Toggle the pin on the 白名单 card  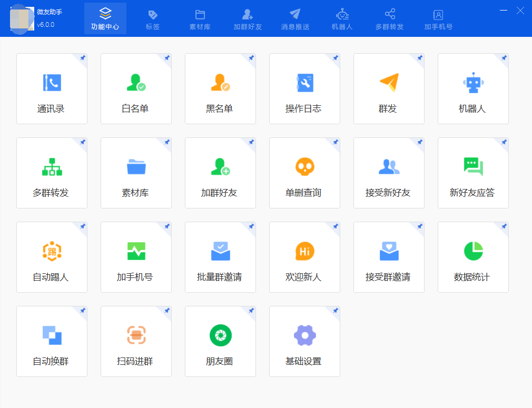pyautogui.click(x=167, y=58)
